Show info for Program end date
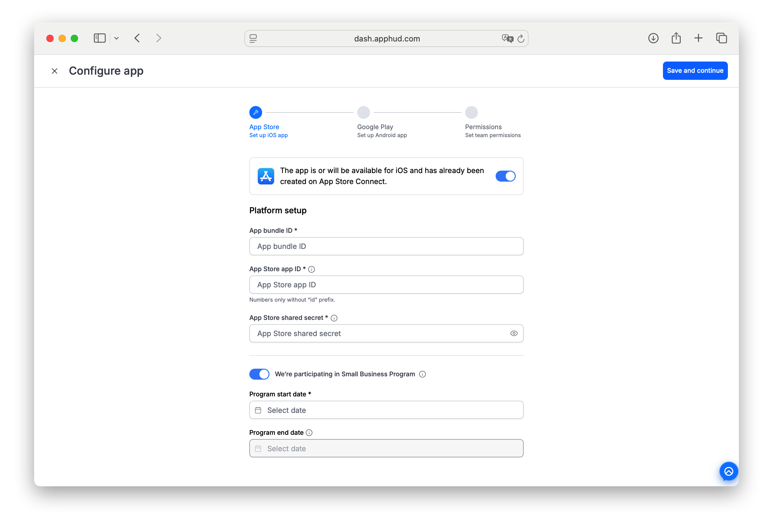 (x=309, y=433)
